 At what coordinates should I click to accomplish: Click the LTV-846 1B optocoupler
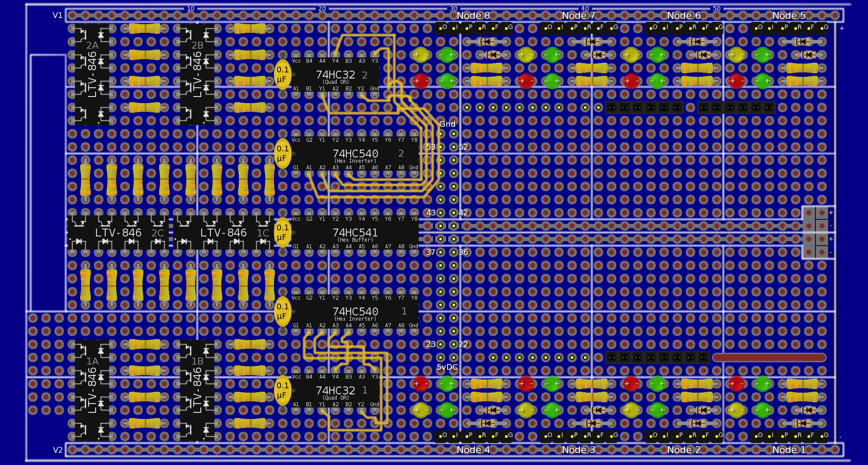point(197,390)
